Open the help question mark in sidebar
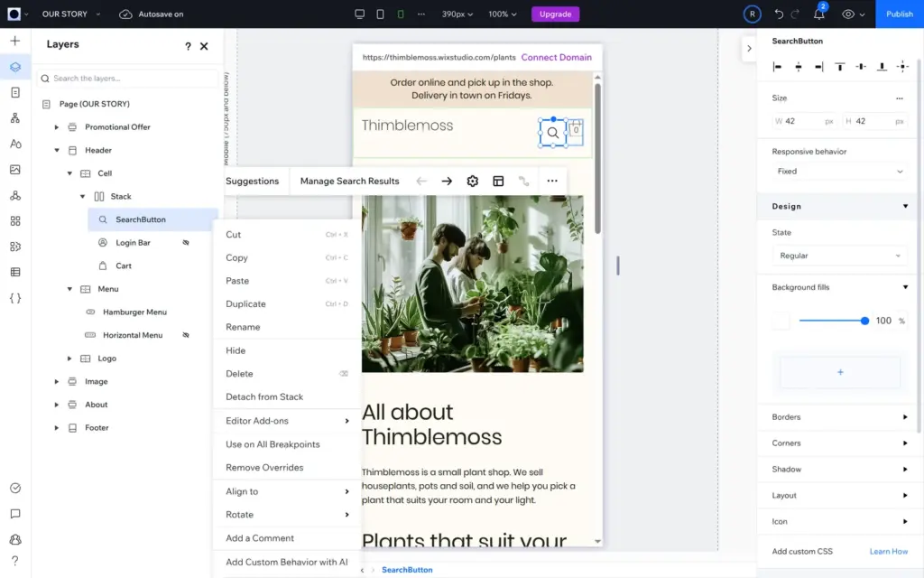The height and width of the screenshot is (578, 924). (15, 560)
